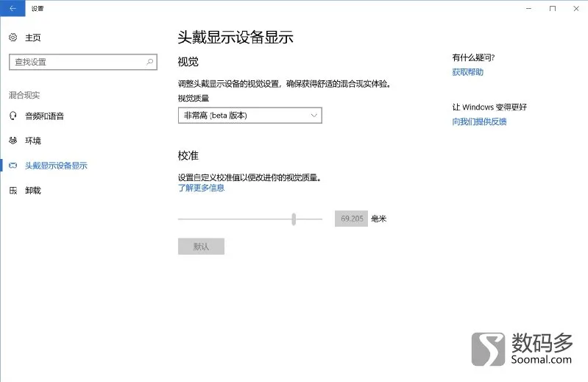Click 有什么疑问? text
Image resolution: width=588 pixels, height=382 pixels.
click(474, 57)
